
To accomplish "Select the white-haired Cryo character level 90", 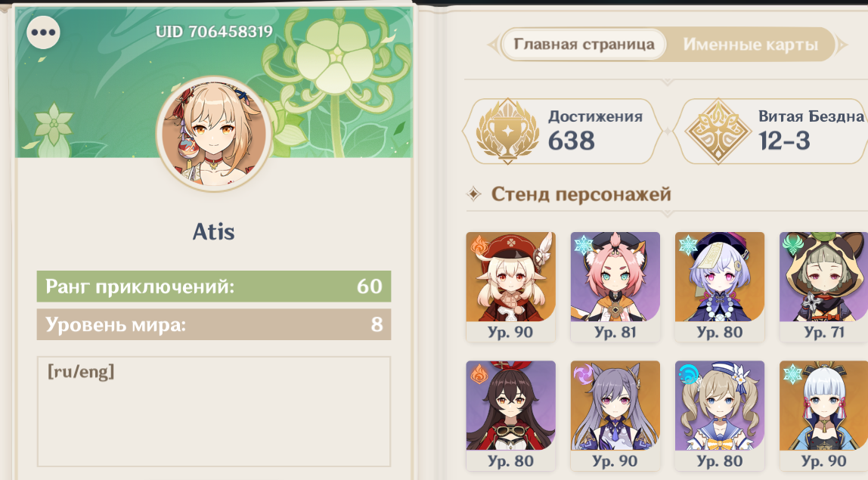I will coord(823,416).
